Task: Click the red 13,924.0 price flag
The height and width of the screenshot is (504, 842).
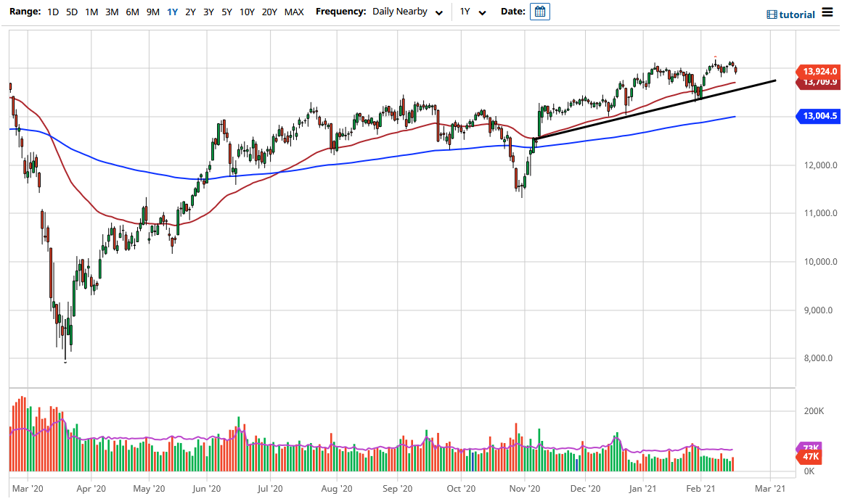Action: coord(819,72)
